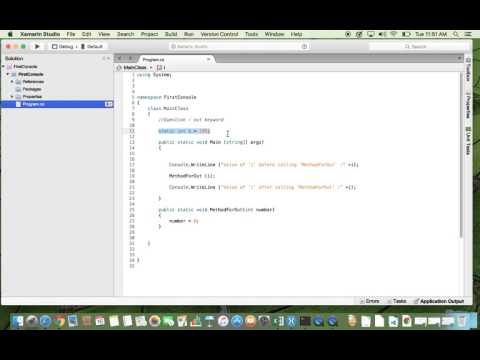Open App Store from the Dock
Image resolution: width=480 pixels, height=360 pixels.
(237, 321)
